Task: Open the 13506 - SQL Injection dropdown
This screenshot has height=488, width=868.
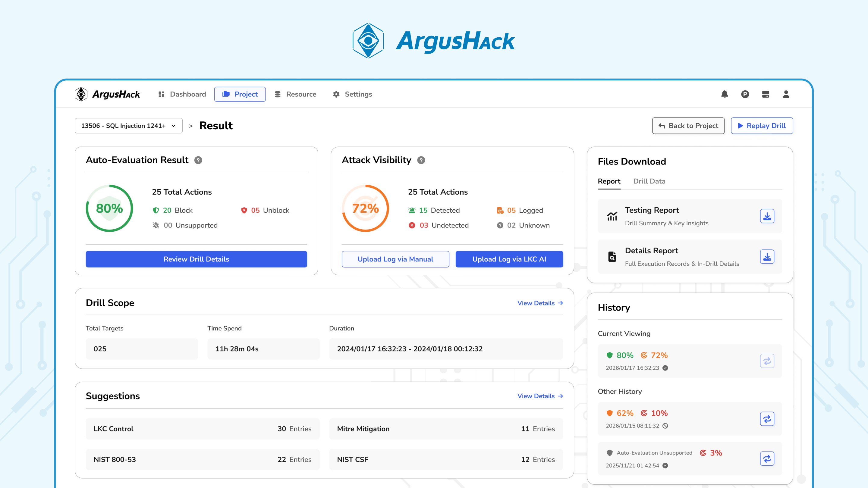Action: [x=128, y=126]
